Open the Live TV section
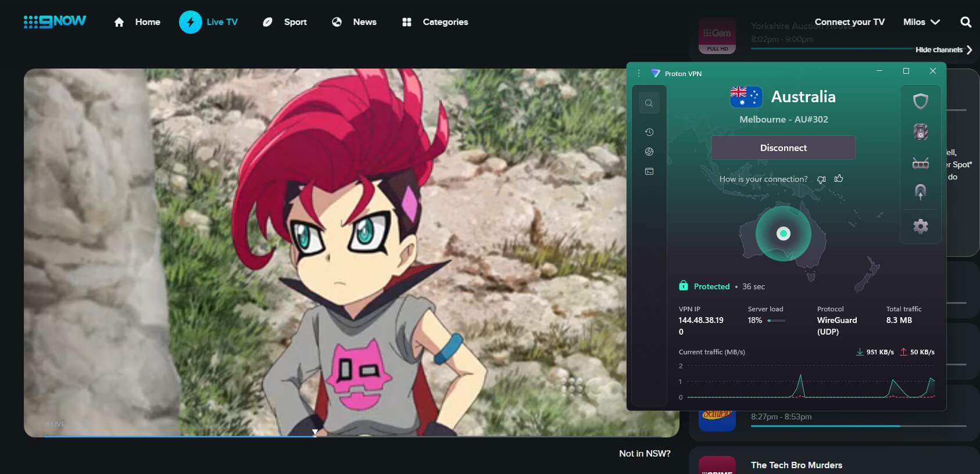This screenshot has width=980, height=474. point(209,22)
